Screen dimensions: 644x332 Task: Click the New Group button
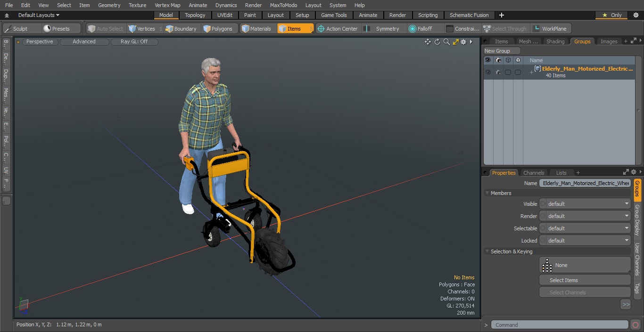point(502,51)
